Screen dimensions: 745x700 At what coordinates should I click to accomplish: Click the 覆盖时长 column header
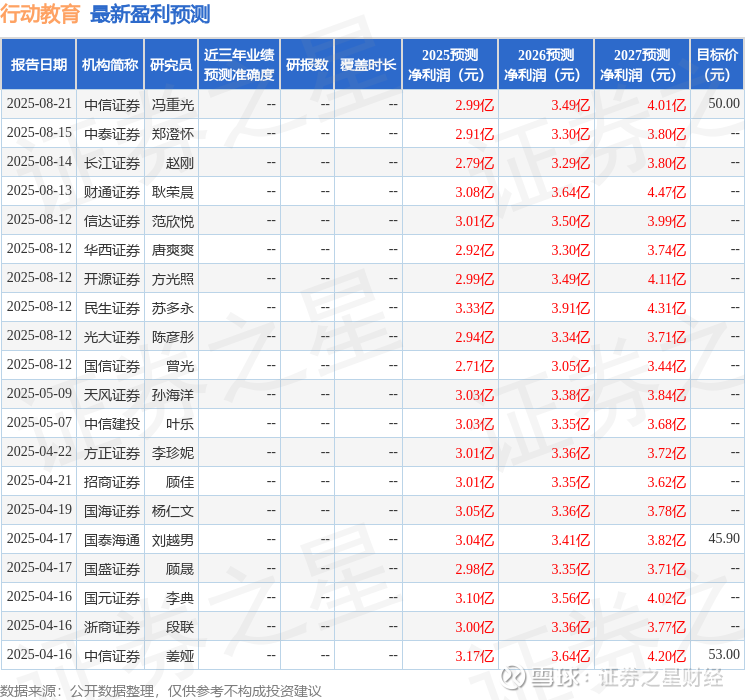tap(368, 65)
